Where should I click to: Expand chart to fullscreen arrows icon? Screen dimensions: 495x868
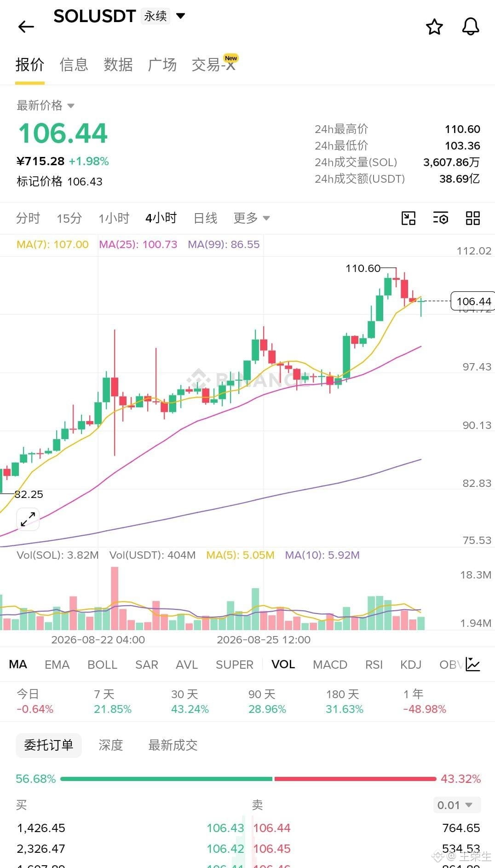[x=28, y=519]
